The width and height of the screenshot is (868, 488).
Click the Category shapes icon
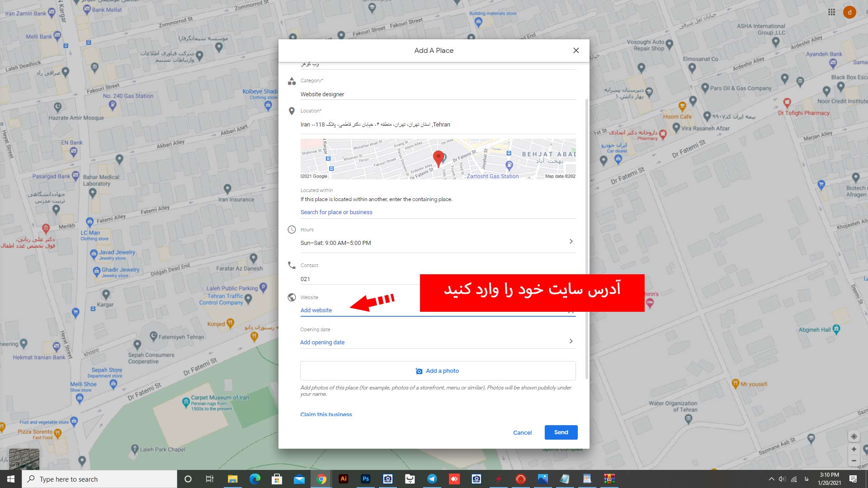(x=292, y=81)
